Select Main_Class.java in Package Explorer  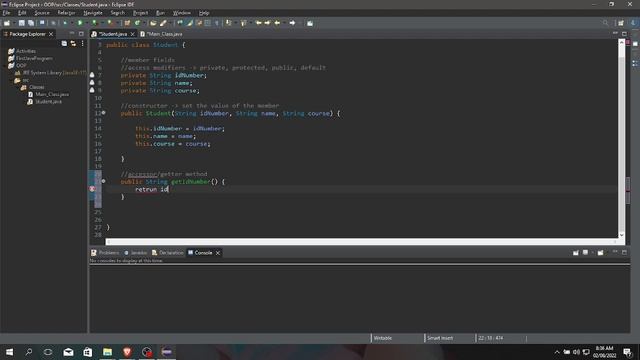click(48, 94)
